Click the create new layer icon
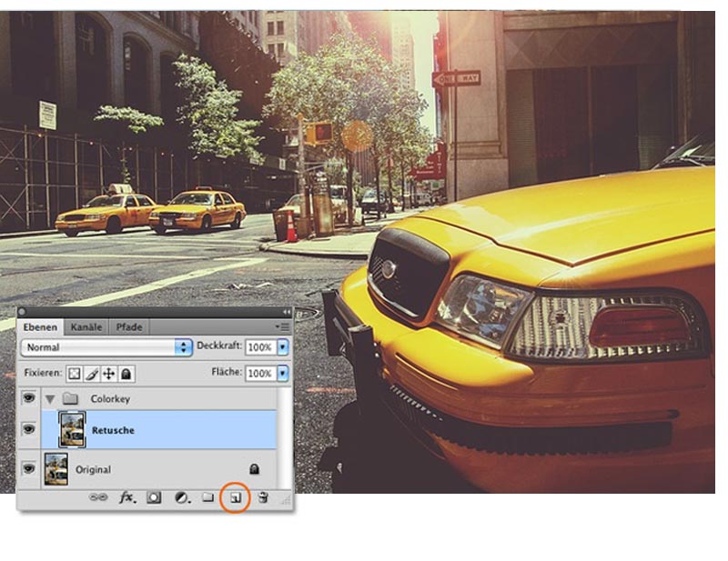728x561 pixels. [x=235, y=497]
